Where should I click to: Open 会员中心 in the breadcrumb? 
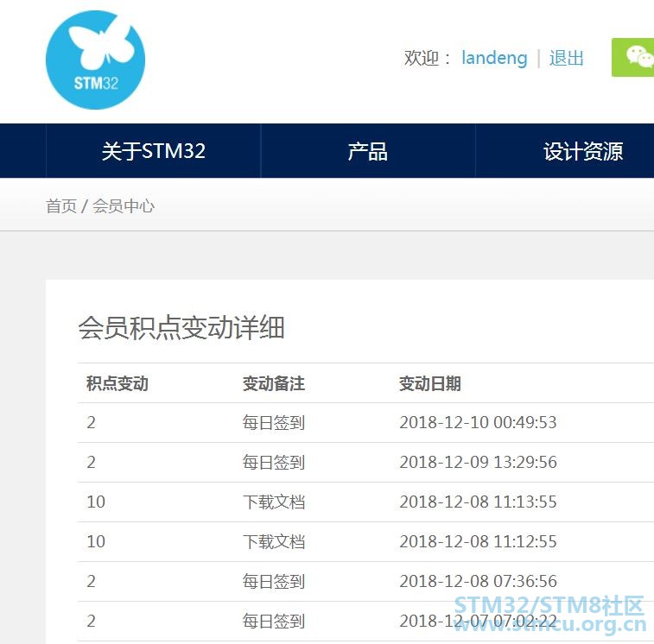tap(124, 206)
